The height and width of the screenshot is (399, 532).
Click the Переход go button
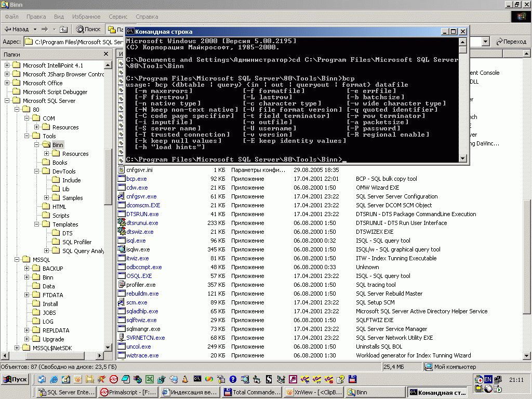tap(511, 42)
